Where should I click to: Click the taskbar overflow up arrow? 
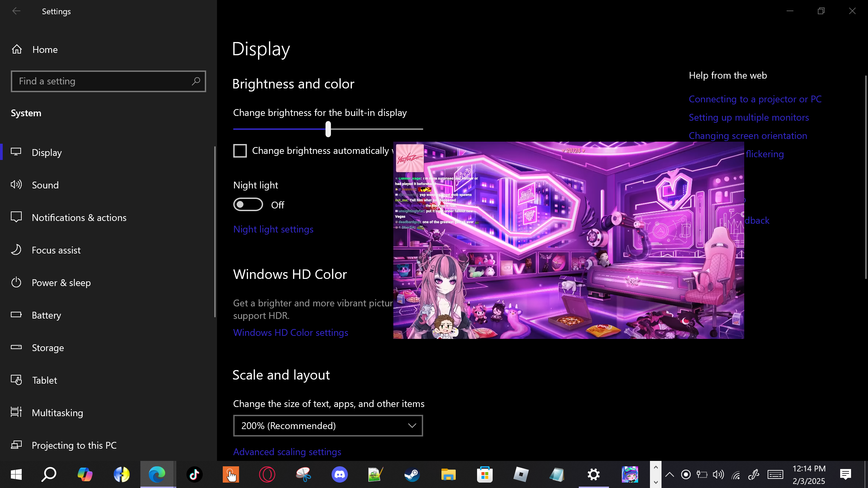tap(656, 467)
